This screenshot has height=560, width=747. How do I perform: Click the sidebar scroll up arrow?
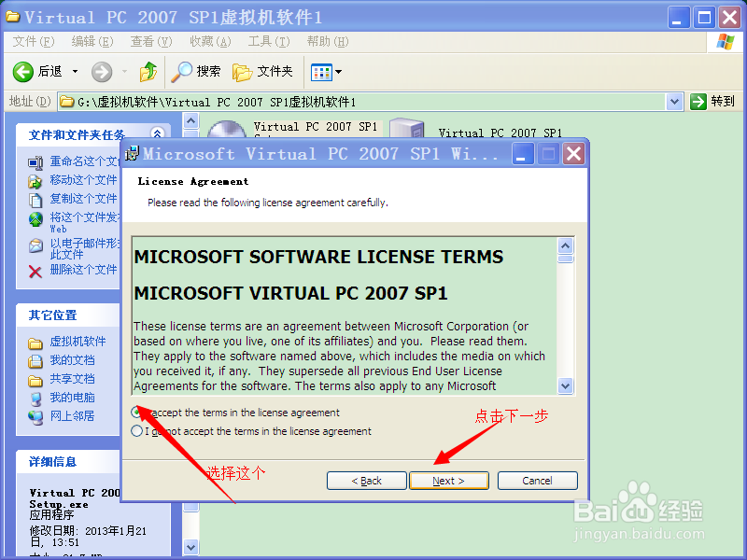point(190,121)
